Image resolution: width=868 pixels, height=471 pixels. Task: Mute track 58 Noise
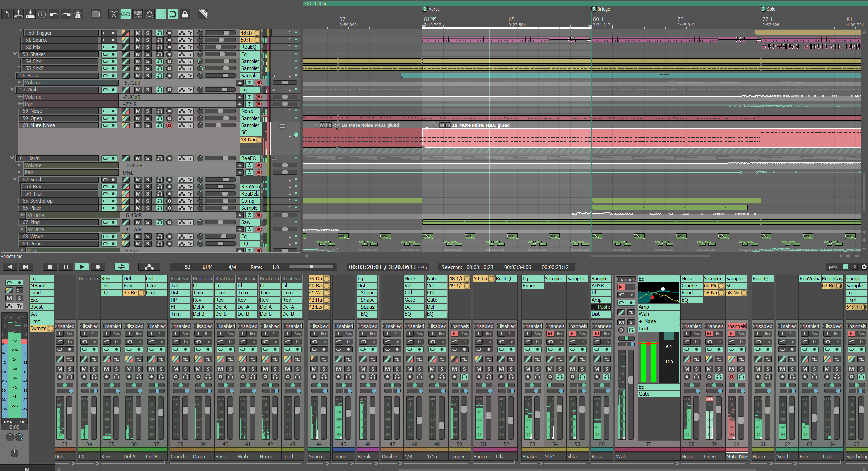pyautogui.click(x=138, y=111)
